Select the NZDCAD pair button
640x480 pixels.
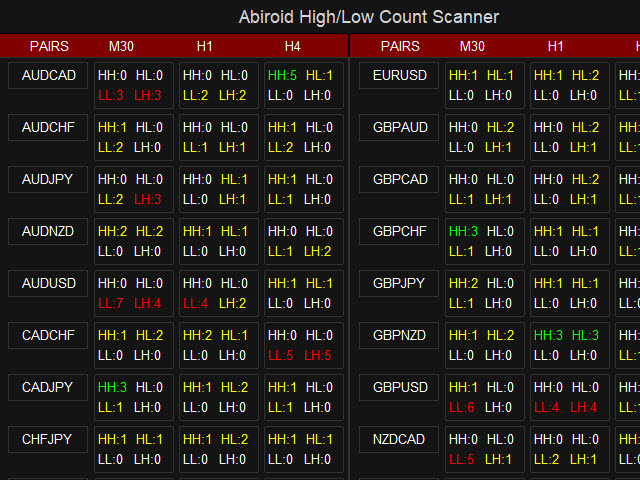coord(399,439)
